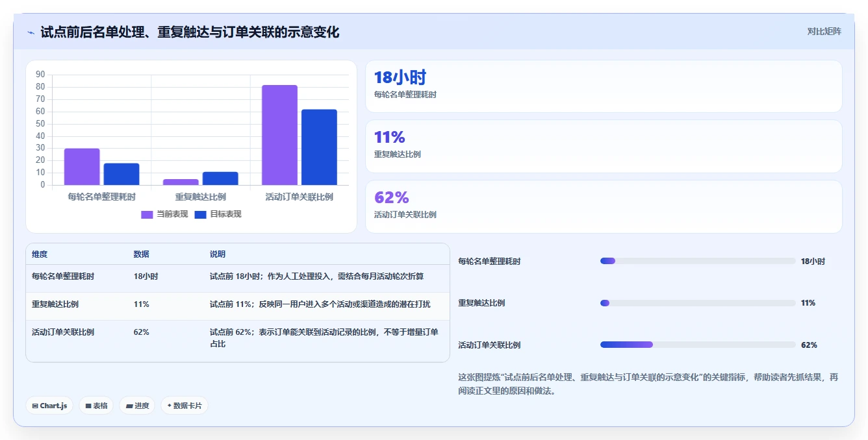Click the blue bar for 活动订单关联比例
868x440 pixels.
click(x=319, y=147)
